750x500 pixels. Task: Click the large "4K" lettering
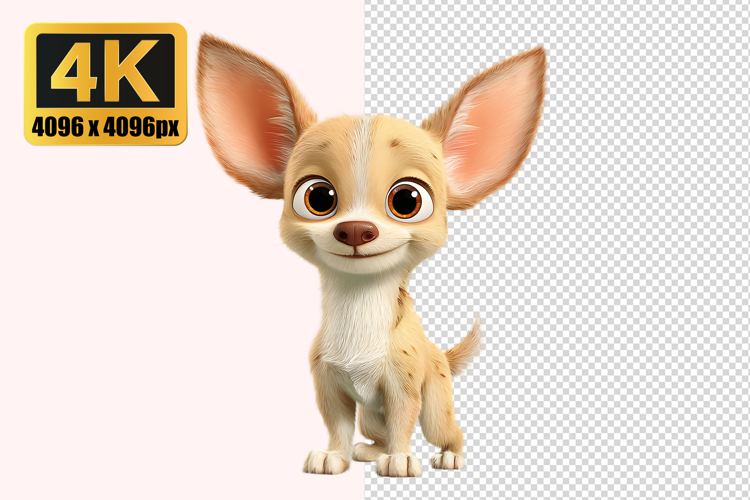click(105, 71)
